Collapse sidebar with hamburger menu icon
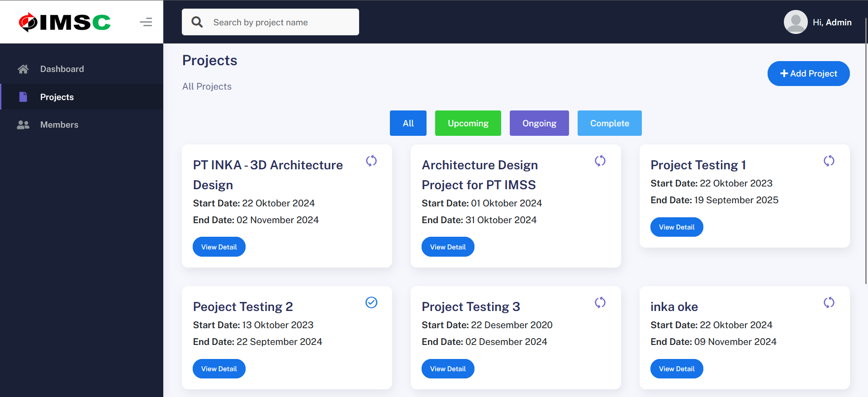 click(x=146, y=22)
